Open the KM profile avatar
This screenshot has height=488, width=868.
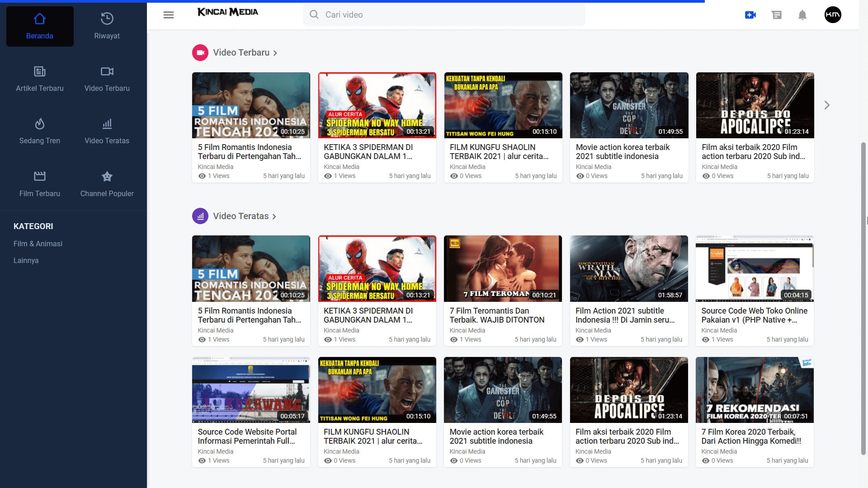pos(833,15)
